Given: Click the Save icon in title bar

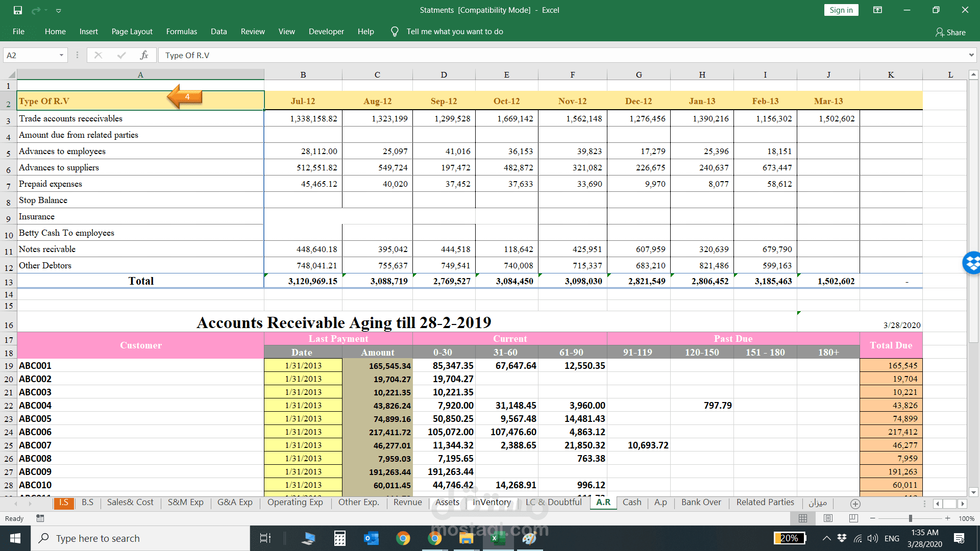Looking at the screenshot, I should coord(18,10).
